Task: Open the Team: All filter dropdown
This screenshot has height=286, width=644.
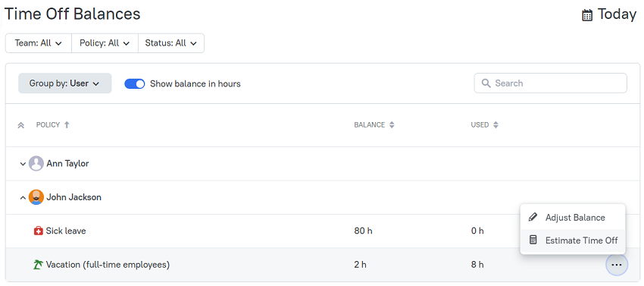Action: pyautogui.click(x=38, y=43)
